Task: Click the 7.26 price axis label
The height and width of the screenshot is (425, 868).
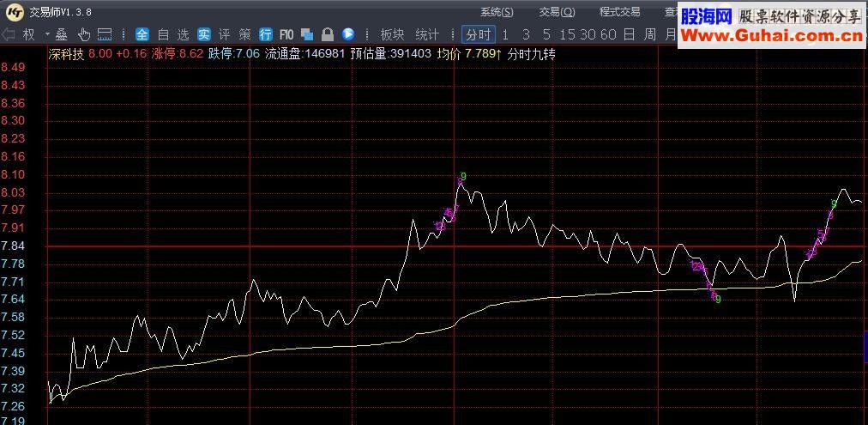Action: pos(12,407)
